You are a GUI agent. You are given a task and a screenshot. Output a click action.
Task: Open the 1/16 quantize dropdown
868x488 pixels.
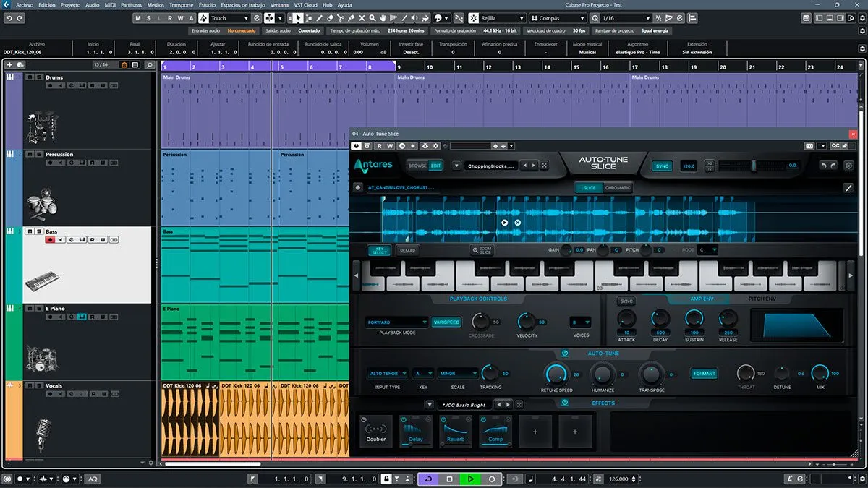pyautogui.click(x=627, y=18)
